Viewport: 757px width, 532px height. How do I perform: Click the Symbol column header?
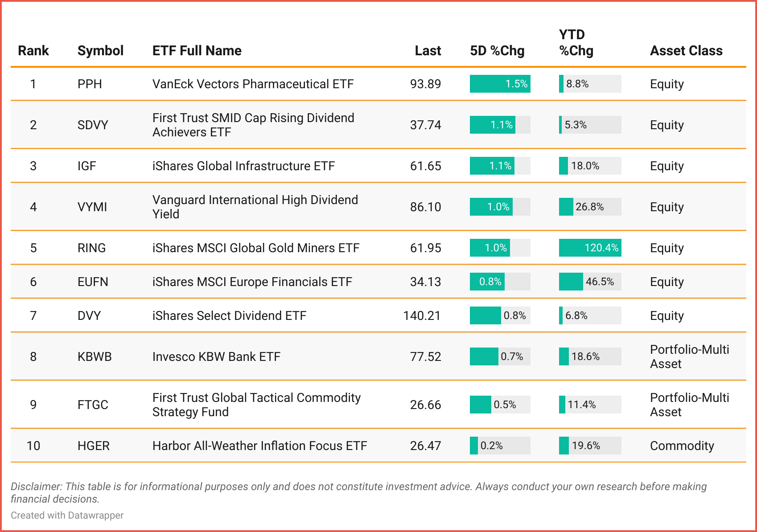point(100,51)
